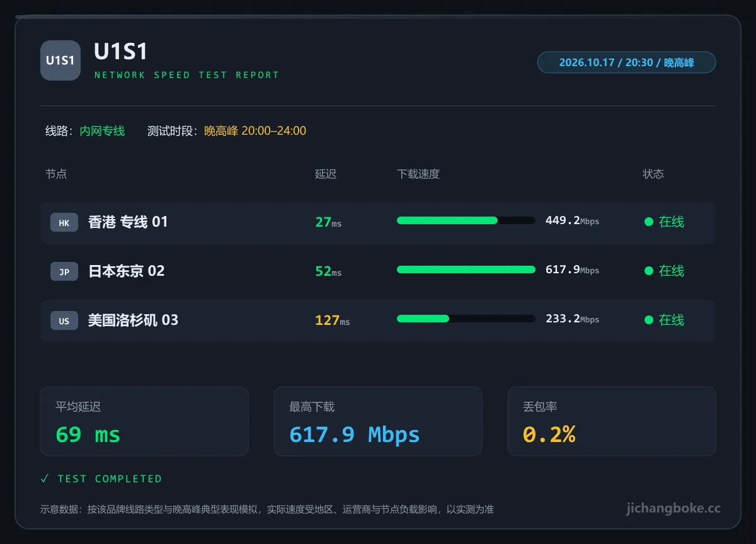756x544 pixels.
Task: Click the NETWORK SPEED TEST REPORT subtitle
Action: point(186,75)
